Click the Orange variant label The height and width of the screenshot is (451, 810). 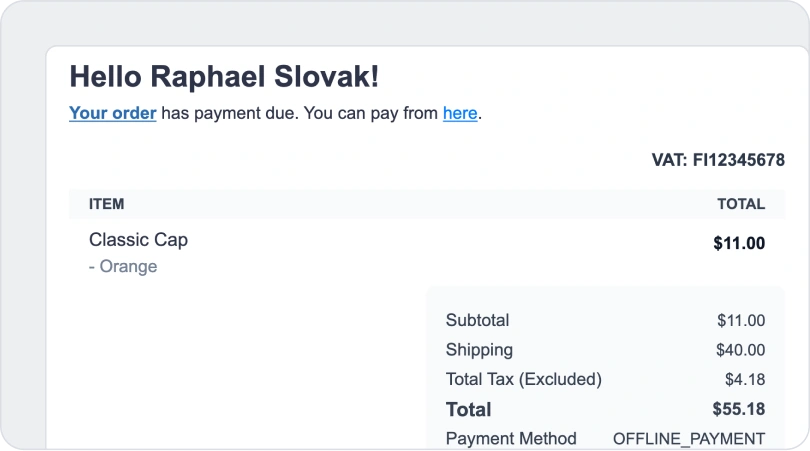[x=123, y=267]
